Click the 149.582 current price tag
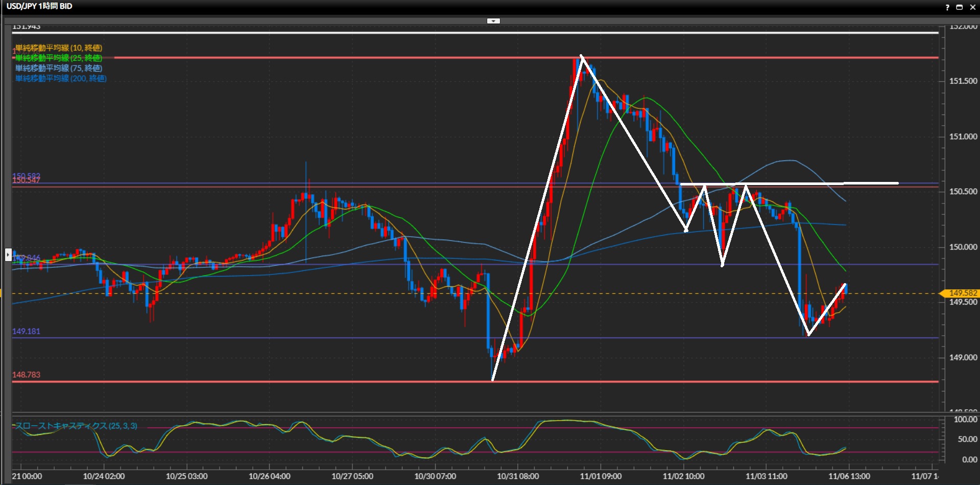Viewport: 980px width, 485px height. (x=962, y=293)
